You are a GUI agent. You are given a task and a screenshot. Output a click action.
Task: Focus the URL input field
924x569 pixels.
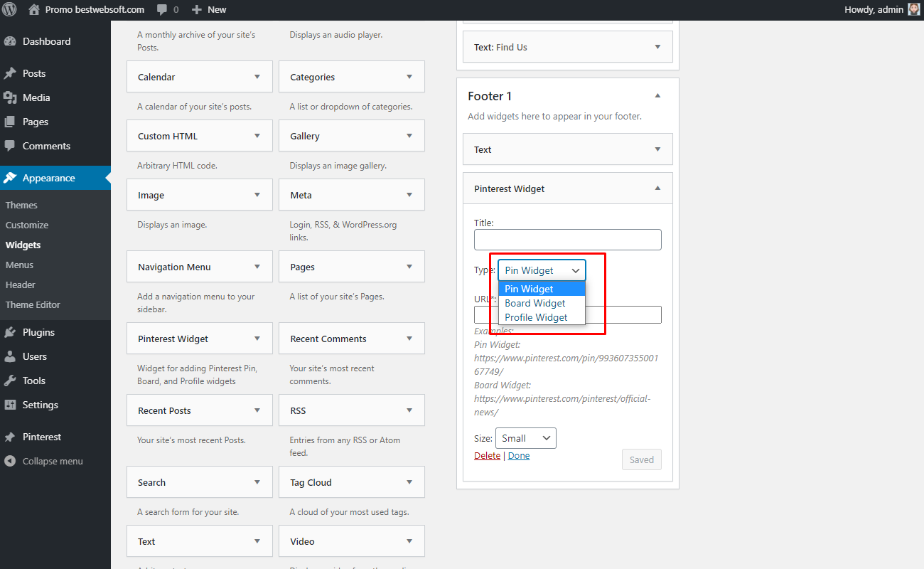pos(568,315)
